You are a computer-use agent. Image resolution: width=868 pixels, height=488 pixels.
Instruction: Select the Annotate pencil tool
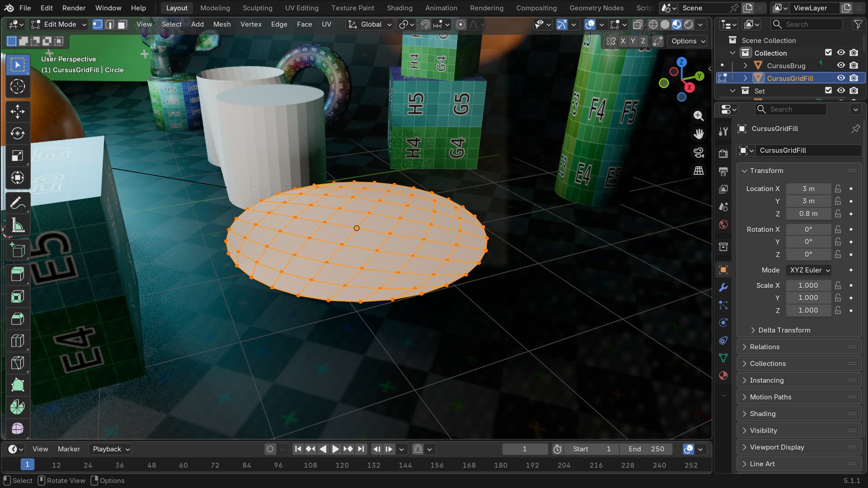(18, 203)
